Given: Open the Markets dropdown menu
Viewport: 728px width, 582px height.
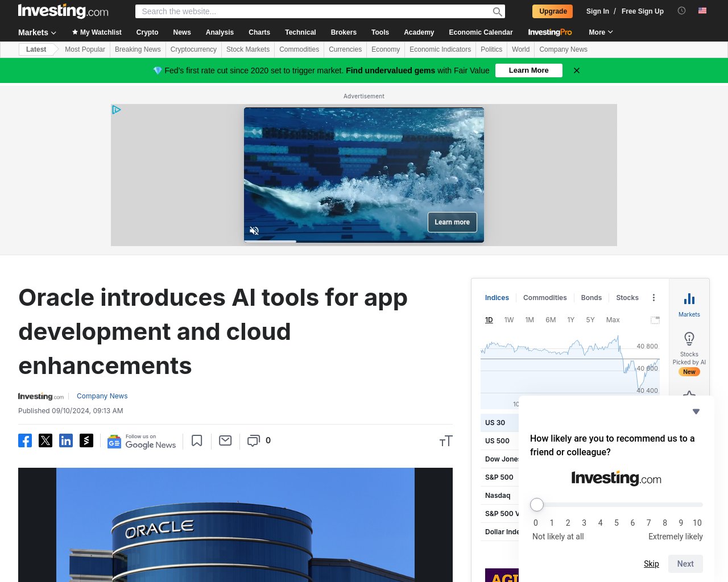Looking at the screenshot, I should (x=37, y=32).
